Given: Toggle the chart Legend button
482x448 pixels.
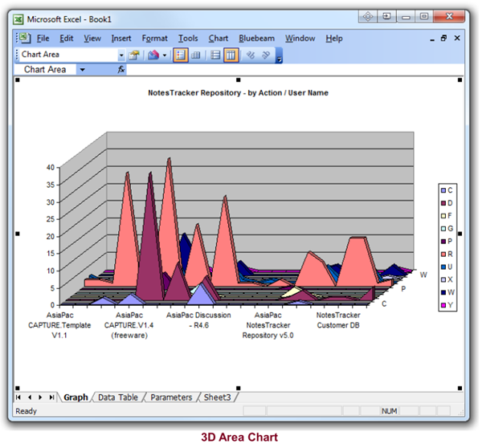Looking at the screenshot, I should pyautogui.click(x=180, y=55).
